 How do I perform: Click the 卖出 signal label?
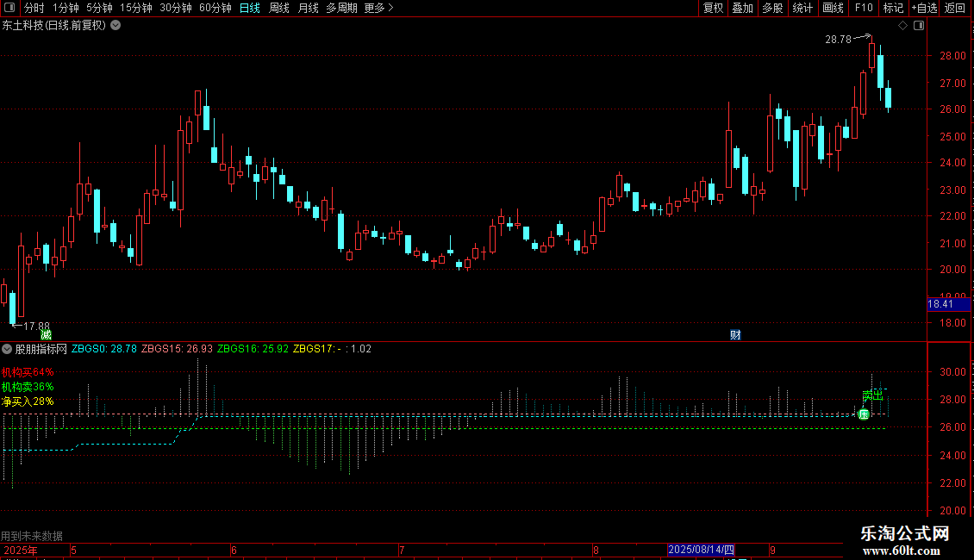873,395
